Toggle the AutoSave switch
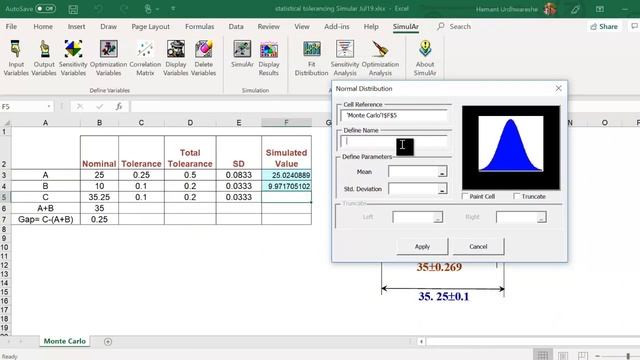The height and width of the screenshot is (360, 640). click(x=45, y=9)
